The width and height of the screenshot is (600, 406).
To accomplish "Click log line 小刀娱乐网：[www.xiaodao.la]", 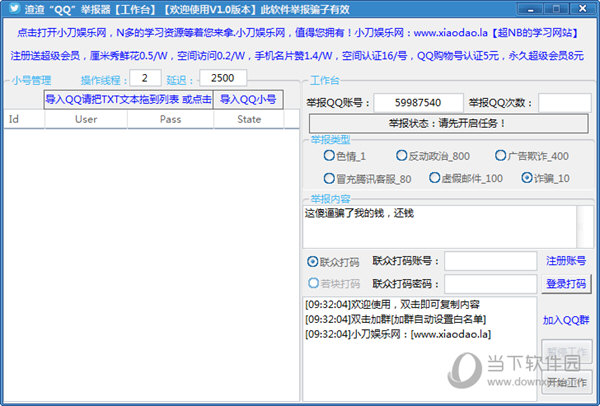I will [398, 334].
